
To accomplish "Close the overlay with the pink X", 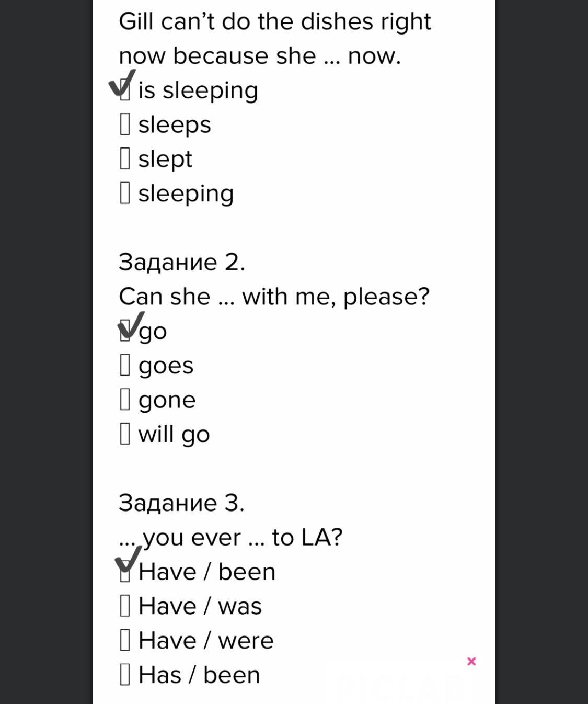I will 471,662.
